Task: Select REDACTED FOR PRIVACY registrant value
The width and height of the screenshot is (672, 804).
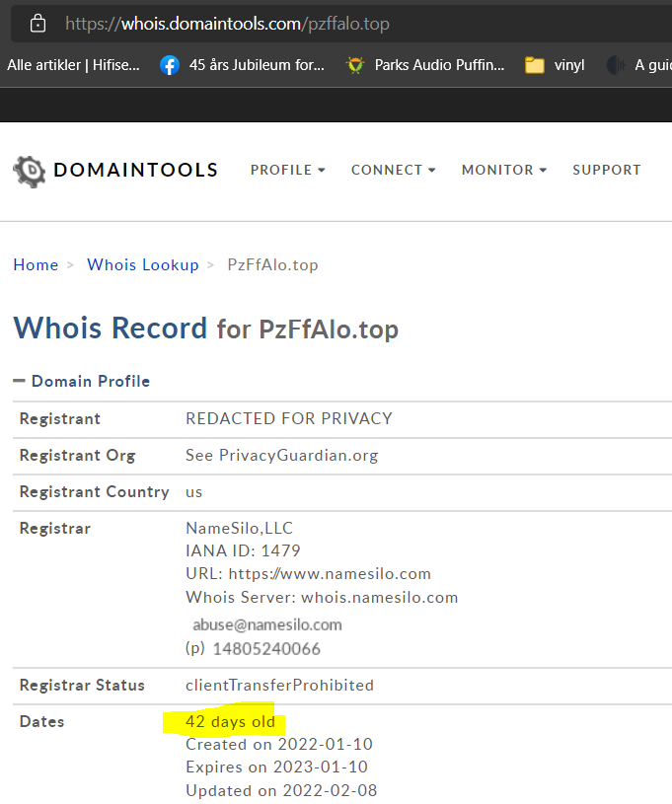Action: coord(289,418)
